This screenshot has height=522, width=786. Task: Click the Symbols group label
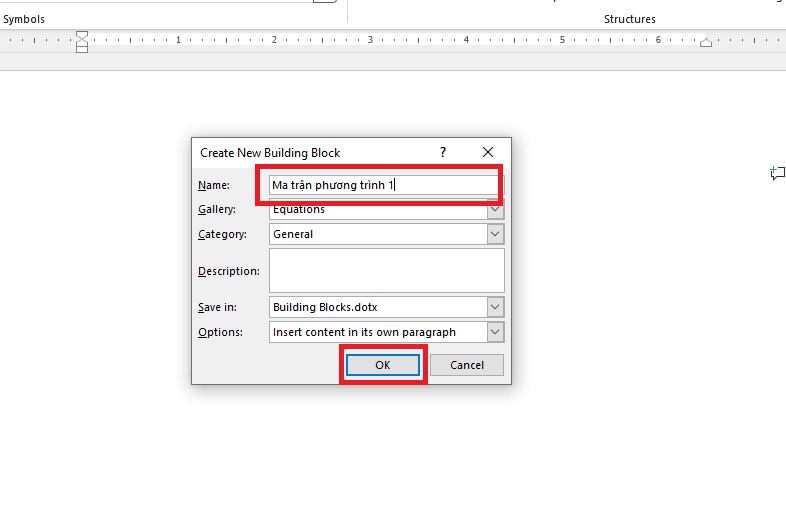coord(24,19)
